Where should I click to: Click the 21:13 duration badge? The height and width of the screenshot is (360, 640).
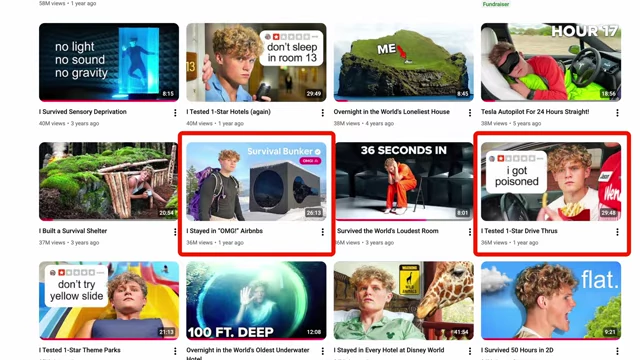click(167, 332)
